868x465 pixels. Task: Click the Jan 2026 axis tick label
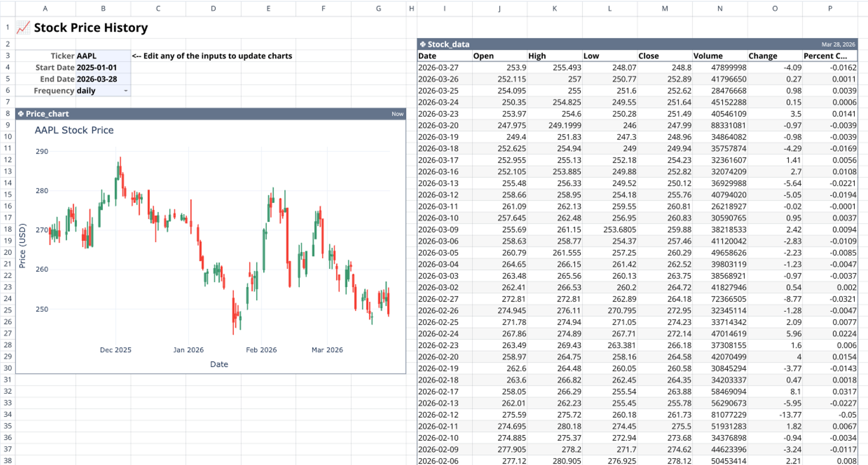click(x=188, y=350)
